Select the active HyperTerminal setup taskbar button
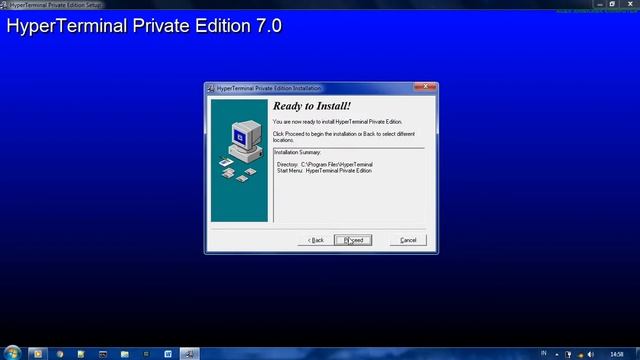 tap(189, 354)
